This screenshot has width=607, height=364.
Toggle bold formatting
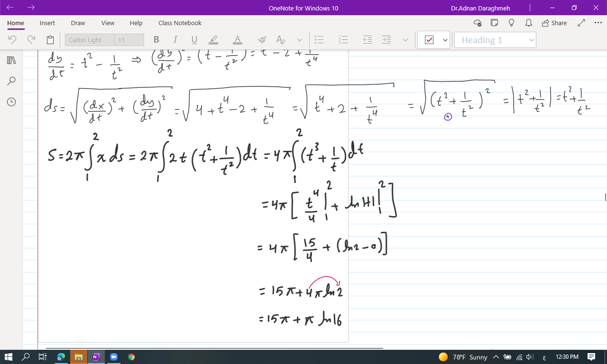[156, 40]
